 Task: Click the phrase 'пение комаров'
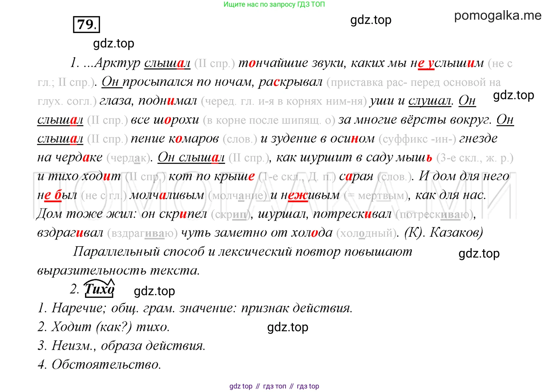[175, 138]
